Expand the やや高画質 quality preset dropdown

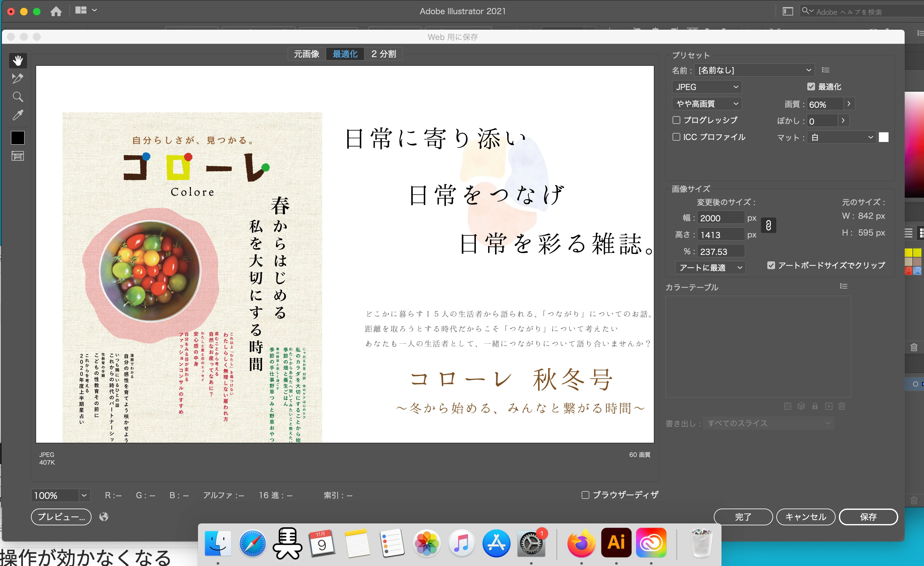(x=706, y=104)
